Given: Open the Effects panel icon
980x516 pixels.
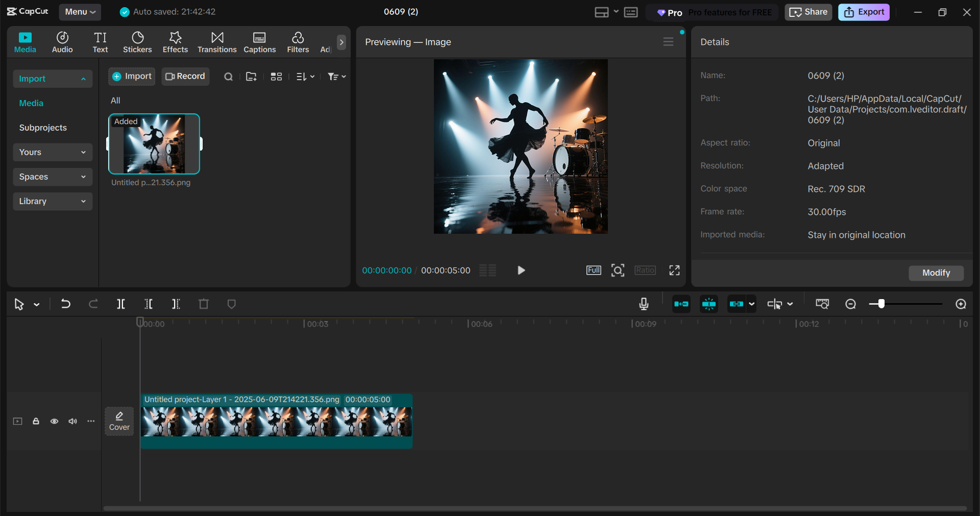Looking at the screenshot, I should click(175, 42).
